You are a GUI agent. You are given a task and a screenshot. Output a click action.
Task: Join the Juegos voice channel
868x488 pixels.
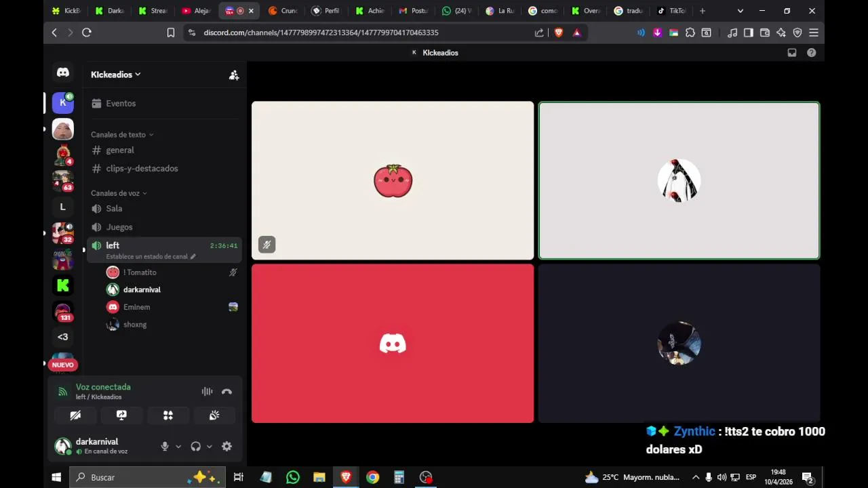tap(119, 227)
